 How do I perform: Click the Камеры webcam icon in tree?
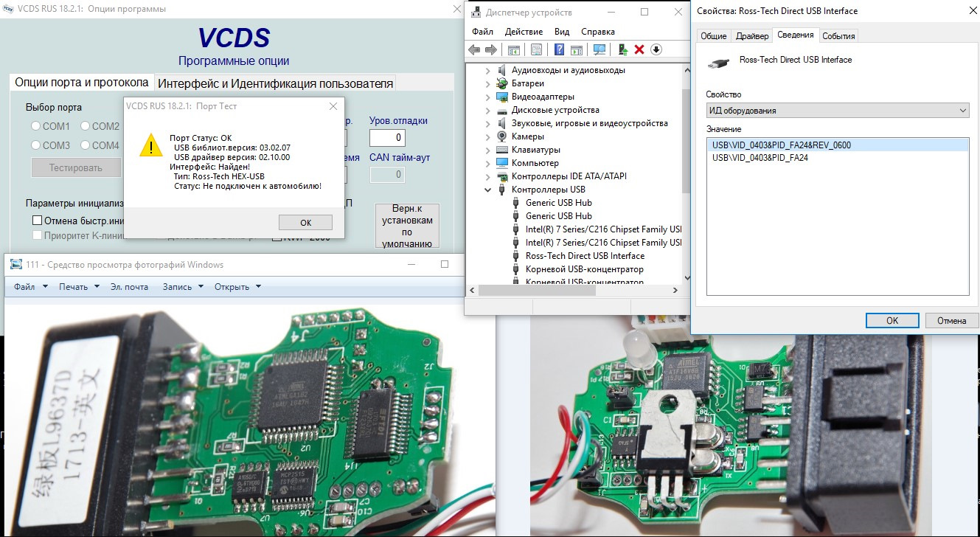[x=502, y=136]
